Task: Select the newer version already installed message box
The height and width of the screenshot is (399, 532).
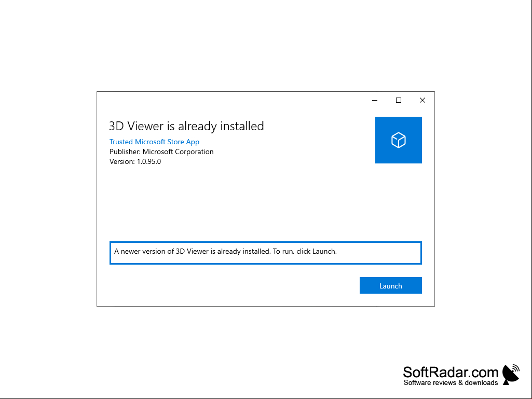Action: coord(265,253)
